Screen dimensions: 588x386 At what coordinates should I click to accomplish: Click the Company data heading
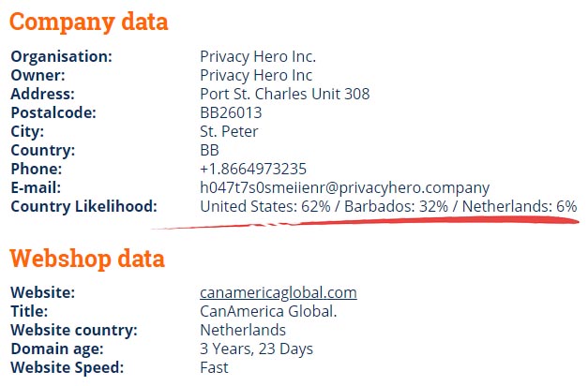[x=89, y=22]
